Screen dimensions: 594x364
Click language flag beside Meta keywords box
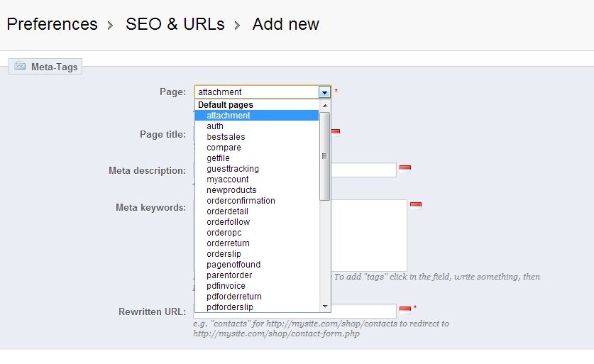[x=416, y=206]
